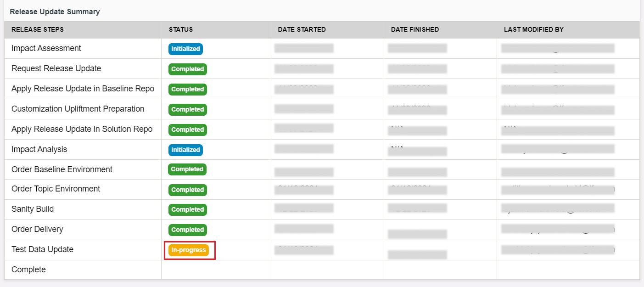Click the highlighted In-progress status indicator
The width and height of the screenshot is (644, 287).
click(189, 250)
